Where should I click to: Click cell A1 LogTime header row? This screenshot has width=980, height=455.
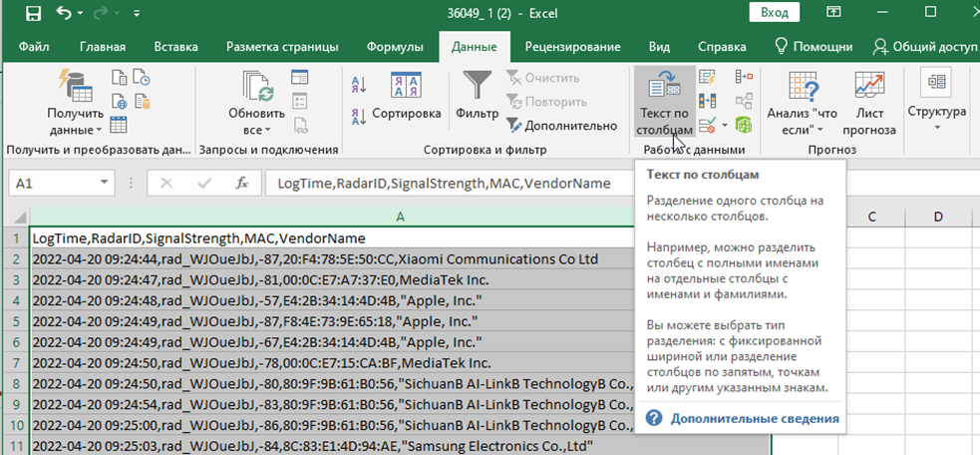(332, 238)
